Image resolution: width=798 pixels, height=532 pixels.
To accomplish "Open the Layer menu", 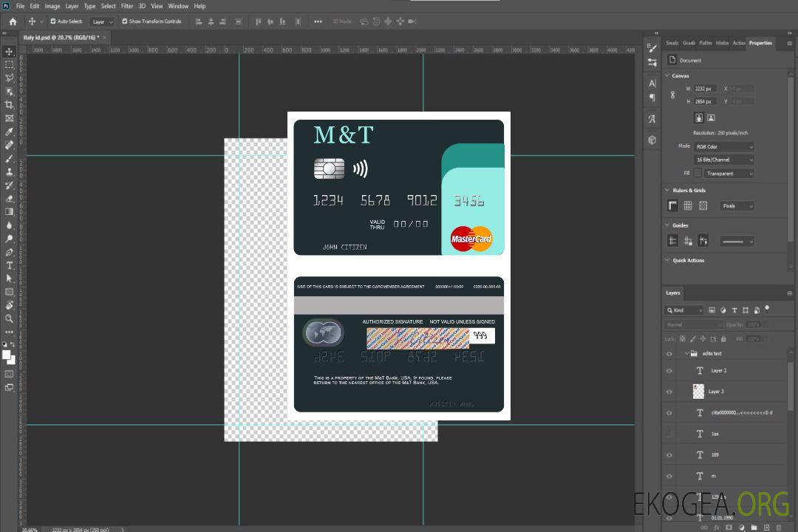I will pyautogui.click(x=72, y=6).
